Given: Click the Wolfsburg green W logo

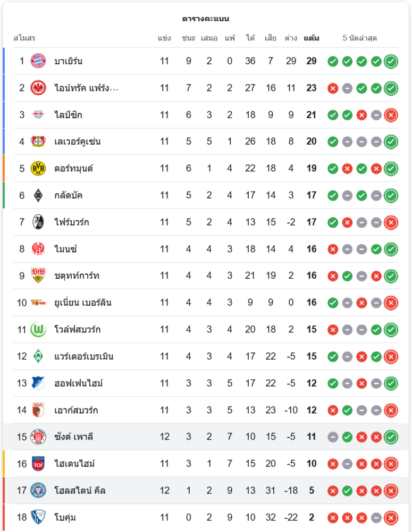Looking at the screenshot, I should pyautogui.click(x=38, y=329).
